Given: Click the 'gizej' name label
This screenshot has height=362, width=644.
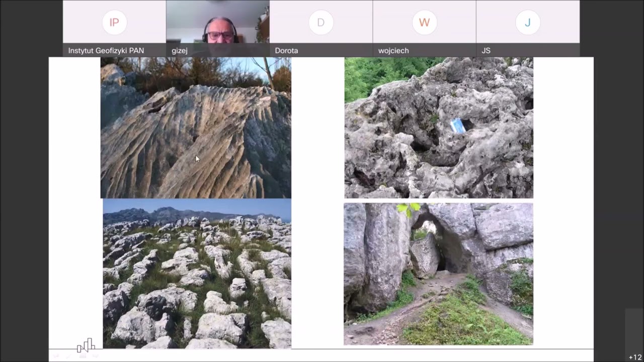Looking at the screenshot, I should (x=180, y=50).
